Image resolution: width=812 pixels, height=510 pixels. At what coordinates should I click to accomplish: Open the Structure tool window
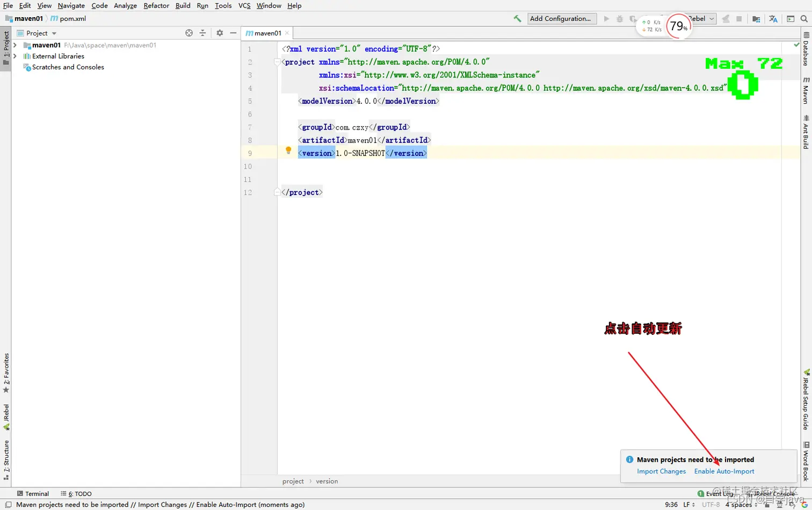click(6, 460)
